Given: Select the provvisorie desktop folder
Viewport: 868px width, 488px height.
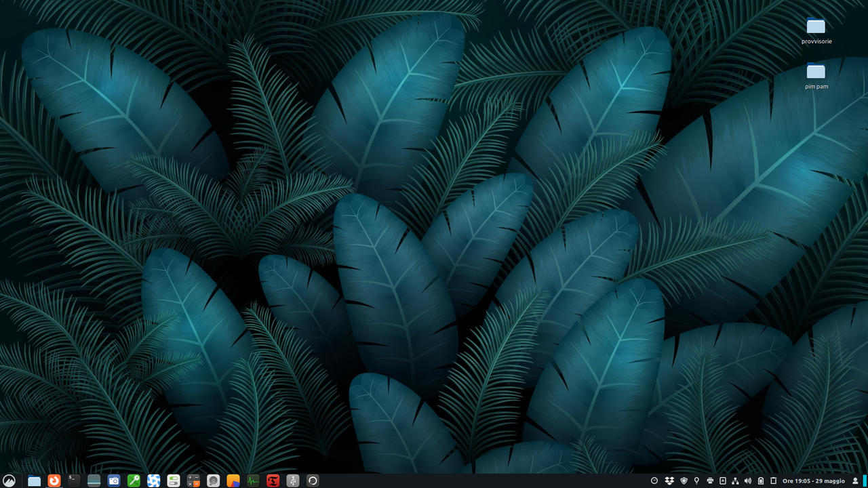Looking at the screenshot, I should point(816,31).
